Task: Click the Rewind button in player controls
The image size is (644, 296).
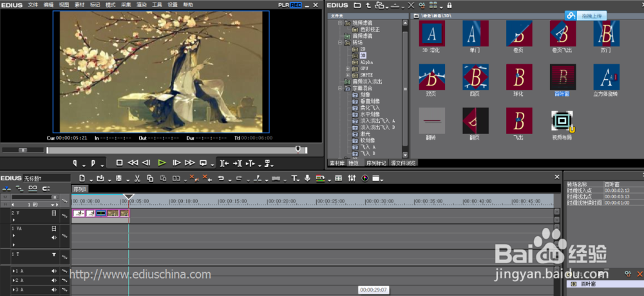Action: (x=133, y=163)
